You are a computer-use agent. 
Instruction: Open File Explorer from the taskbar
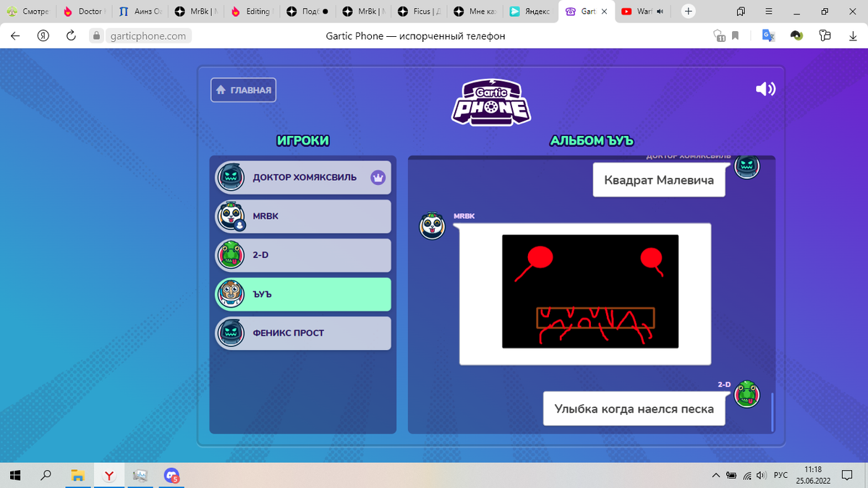pos(77,475)
